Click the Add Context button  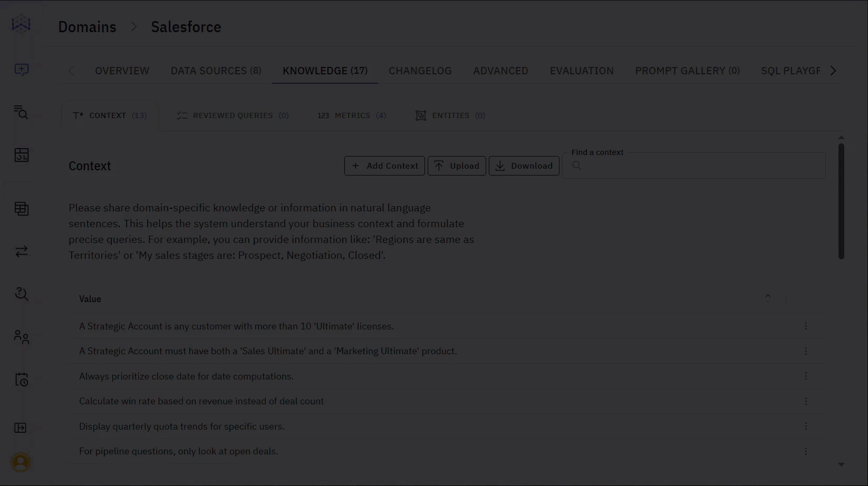tap(384, 166)
